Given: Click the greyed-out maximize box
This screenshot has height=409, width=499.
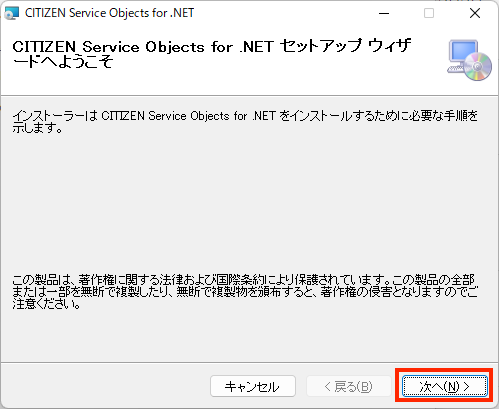Looking at the screenshot, I should tap(429, 13).
